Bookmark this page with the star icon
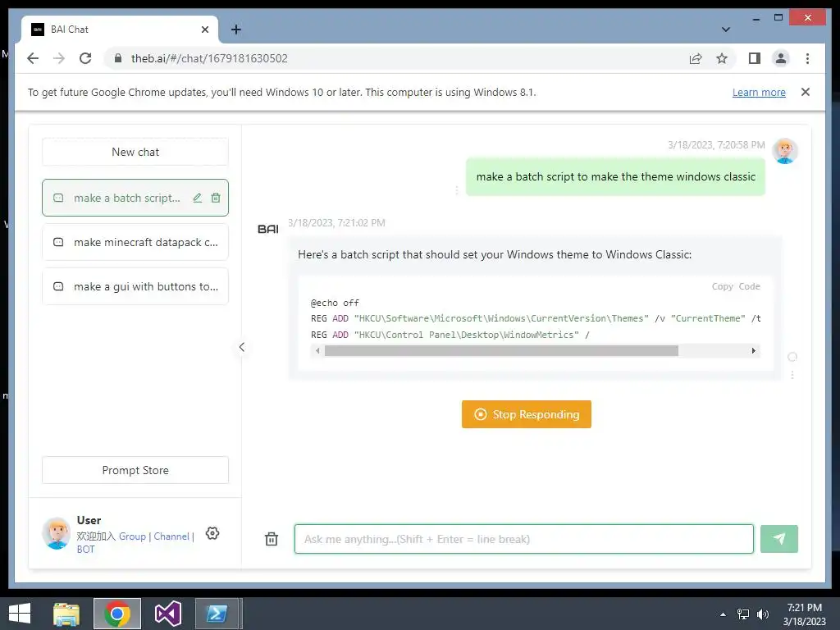The image size is (840, 630). pyautogui.click(x=722, y=58)
